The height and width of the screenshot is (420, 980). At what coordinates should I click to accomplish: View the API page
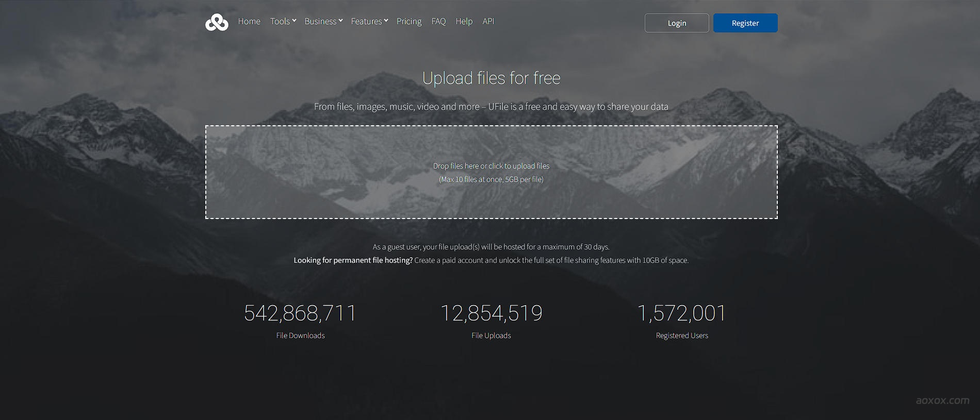488,21
